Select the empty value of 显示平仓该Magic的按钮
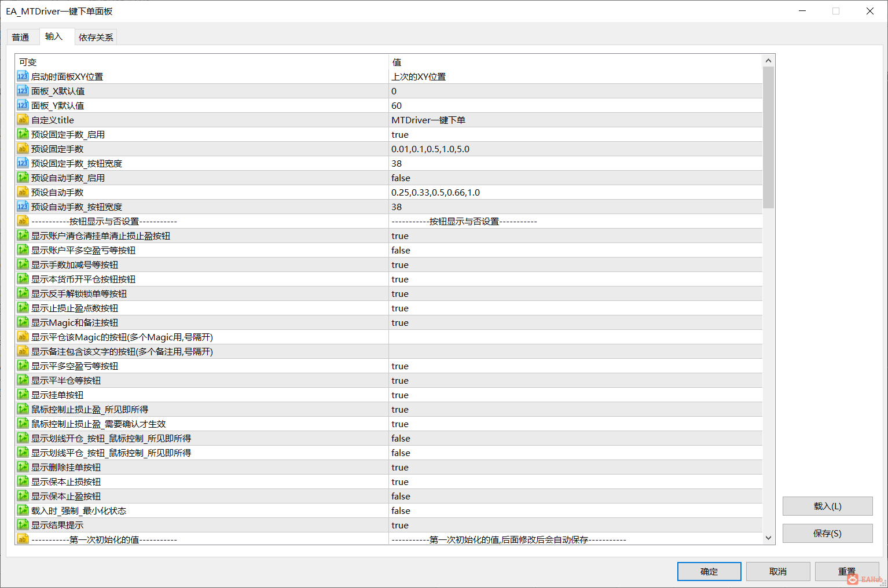Image resolution: width=888 pixels, height=588 pixels. click(575, 337)
